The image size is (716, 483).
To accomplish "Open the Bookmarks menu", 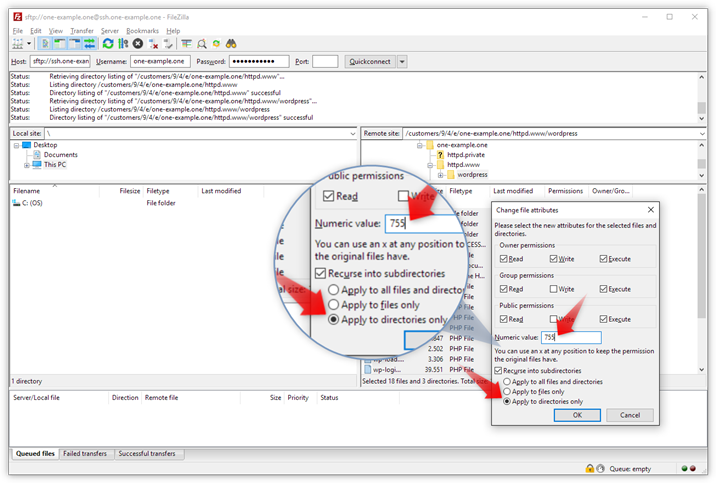I will 142,31.
